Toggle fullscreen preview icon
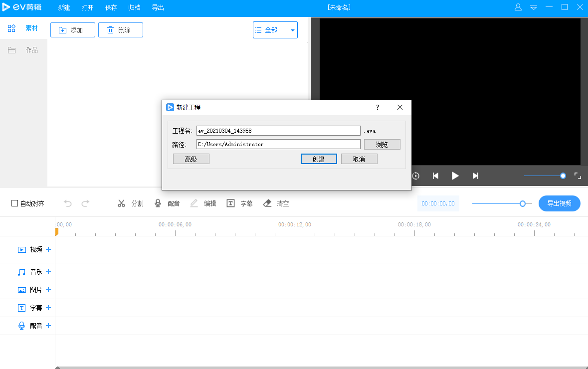 pyautogui.click(x=578, y=176)
